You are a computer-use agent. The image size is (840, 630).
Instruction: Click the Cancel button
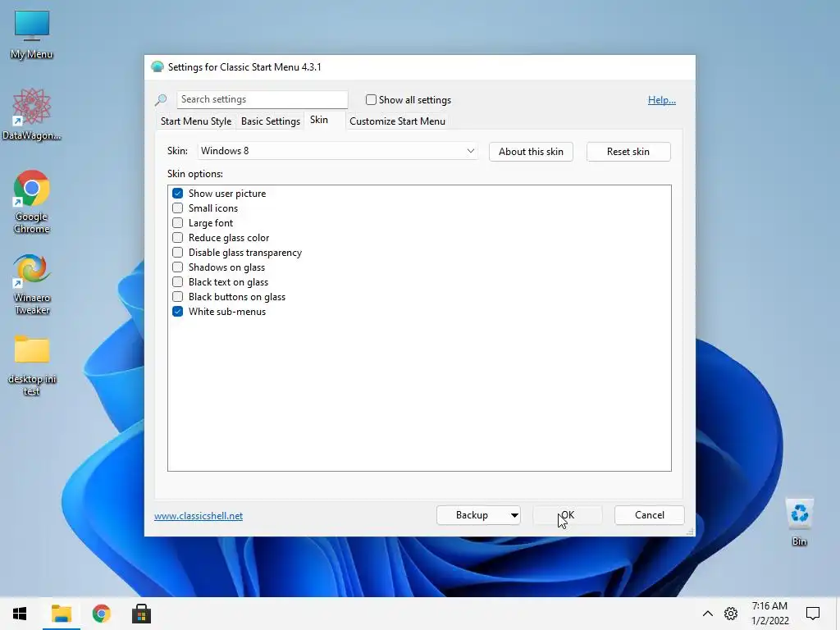point(650,515)
